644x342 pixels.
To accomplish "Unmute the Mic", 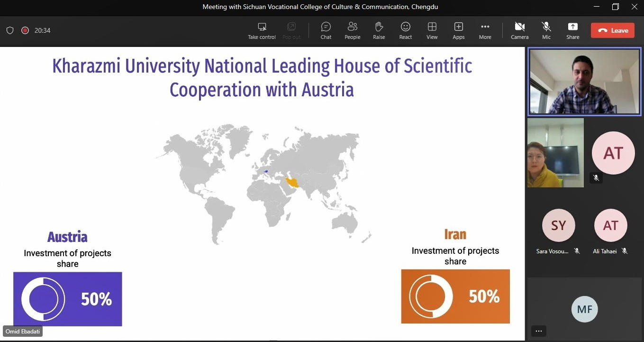I will (x=546, y=30).
